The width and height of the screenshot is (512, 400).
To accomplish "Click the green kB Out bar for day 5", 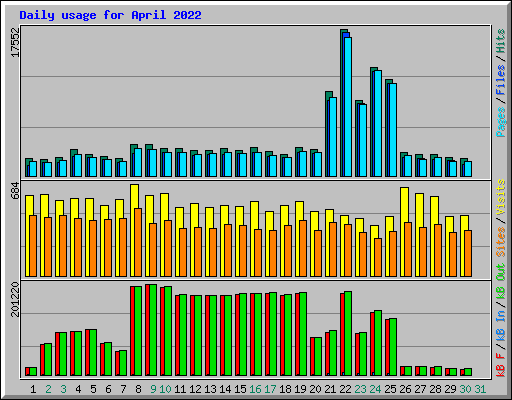I will [93, 353].
